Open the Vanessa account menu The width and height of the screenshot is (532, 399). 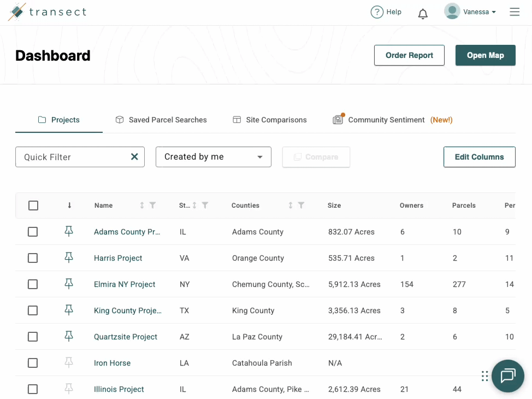click(470, 12)
